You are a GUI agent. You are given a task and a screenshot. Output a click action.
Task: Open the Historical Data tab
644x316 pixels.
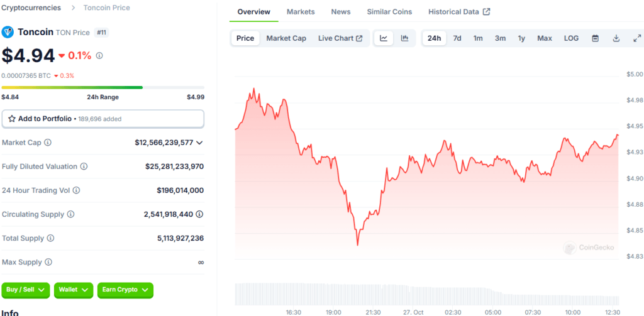pyautogui.click(x=459, y=11)
